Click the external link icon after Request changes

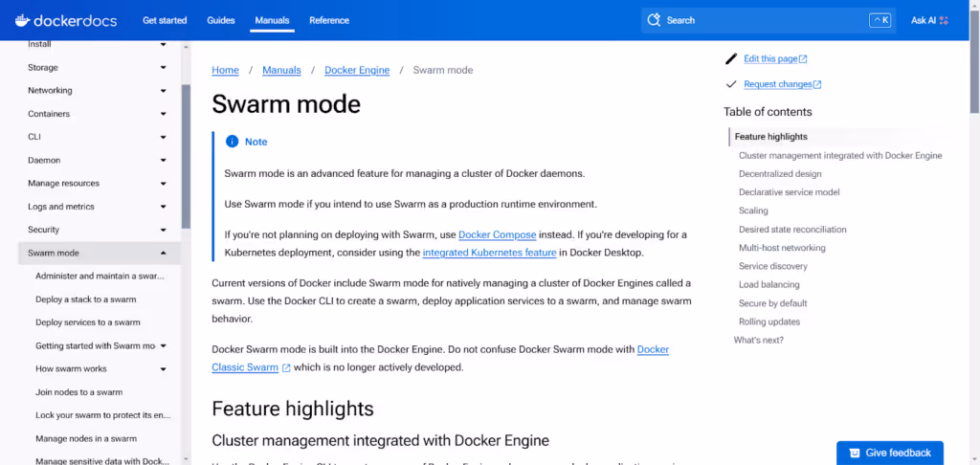point(817,84)
